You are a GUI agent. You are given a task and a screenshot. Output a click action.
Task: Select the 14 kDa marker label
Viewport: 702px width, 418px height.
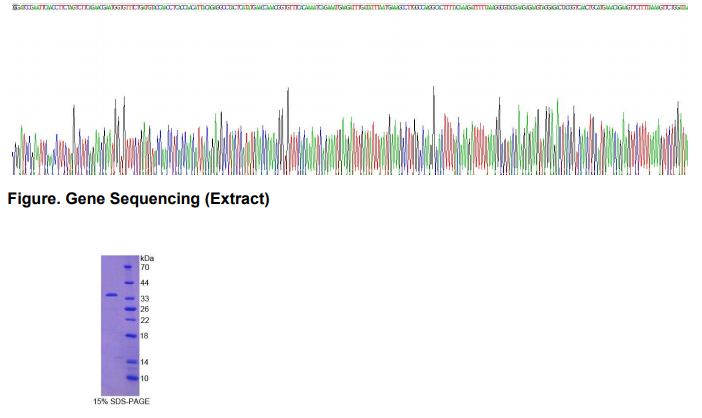(x=144, y=362)
